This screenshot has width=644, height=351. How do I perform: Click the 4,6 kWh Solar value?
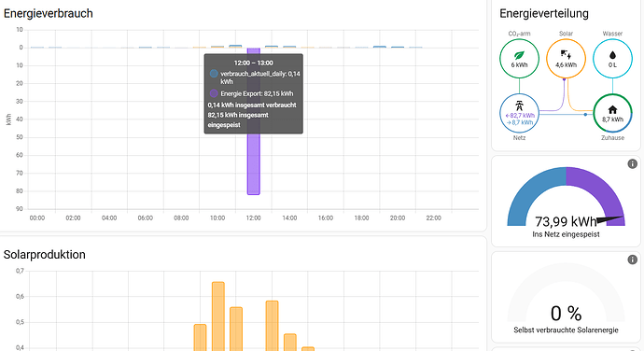tap(566, 65)
